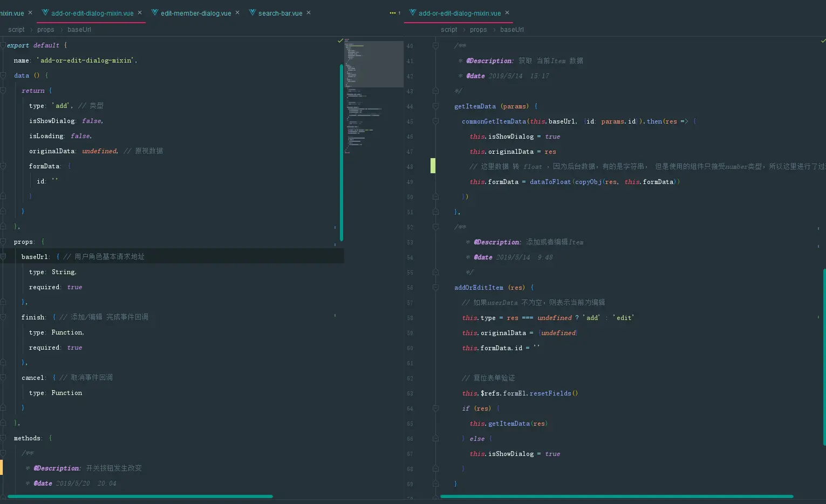This screenshot has height=504, width=826.
Task: Show hidden tabs list in right pane
Action: [x=395, y=13]
